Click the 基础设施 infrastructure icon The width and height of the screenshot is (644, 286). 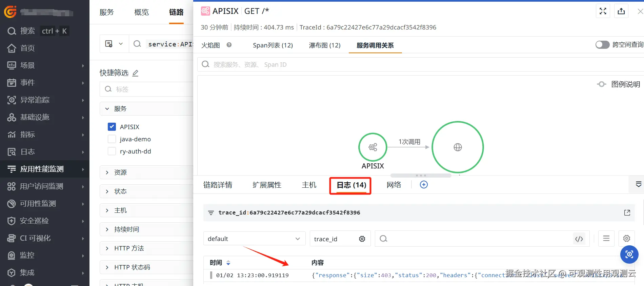coord(12,117)
